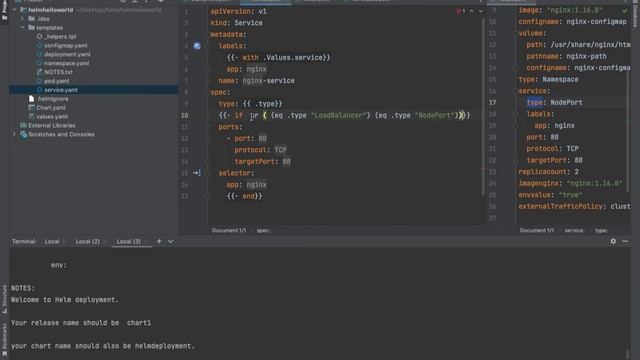
Task: Open terminal settings gear icon
Action: pos(613,242)
